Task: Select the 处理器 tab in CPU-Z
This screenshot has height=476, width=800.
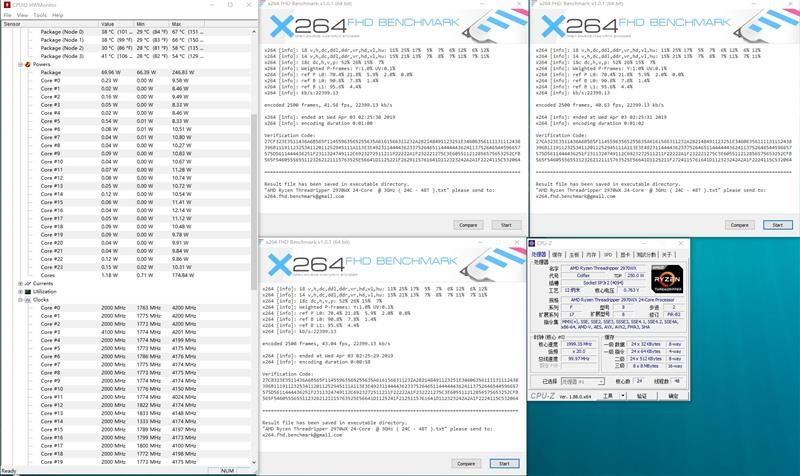Action: pos(539,254)
